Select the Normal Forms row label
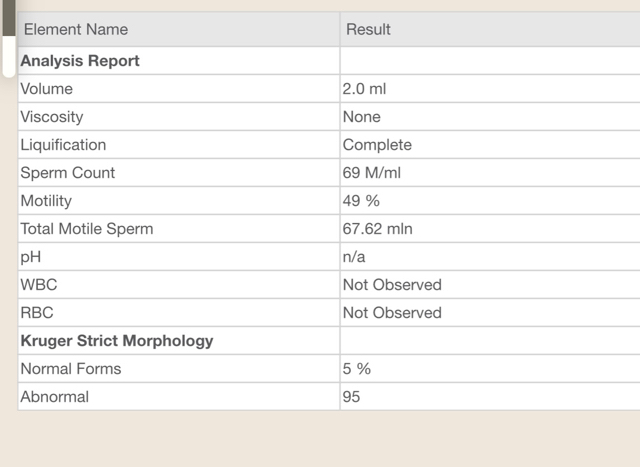Viewport: 640px width, 467px height. (x=71, y=369)
